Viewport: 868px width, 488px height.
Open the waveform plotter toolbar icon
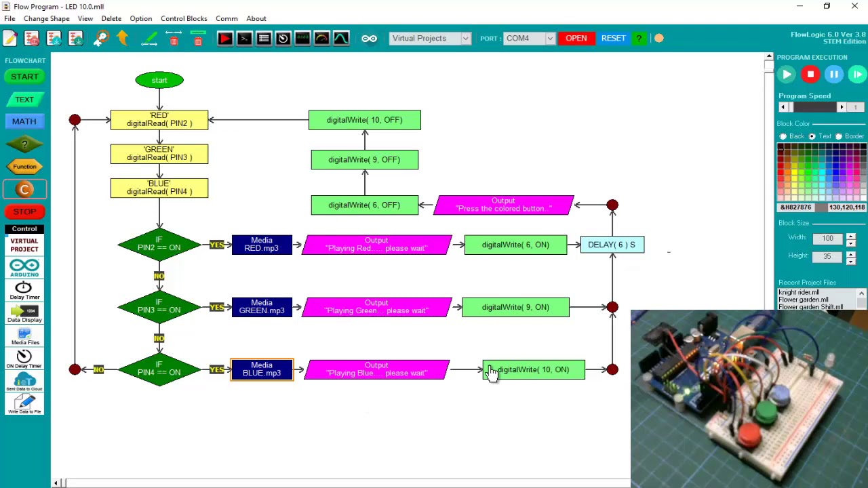click(341, 39)
